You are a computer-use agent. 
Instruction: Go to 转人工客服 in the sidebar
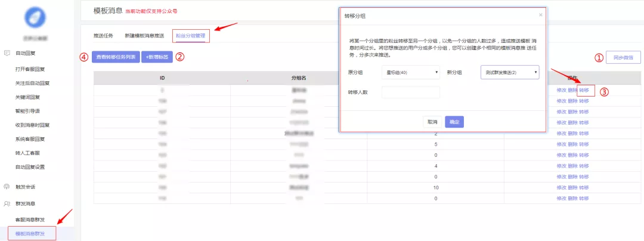(27, 153)
